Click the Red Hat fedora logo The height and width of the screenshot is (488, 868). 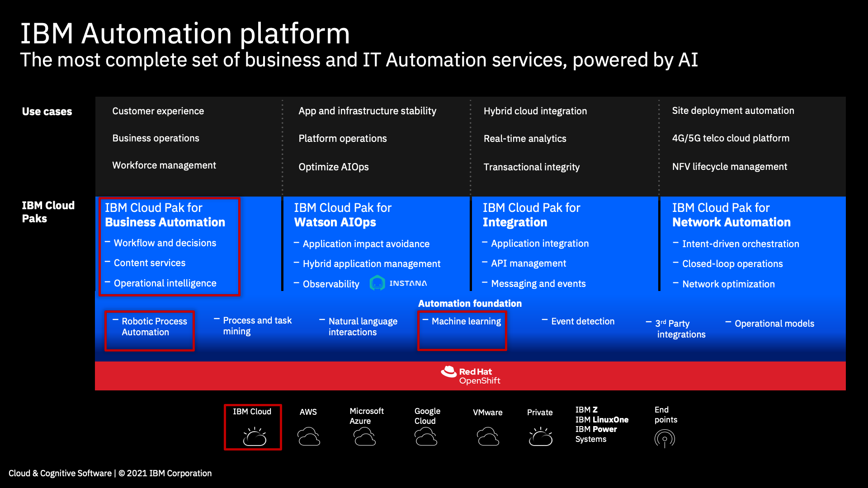click(x=449, y=371)
